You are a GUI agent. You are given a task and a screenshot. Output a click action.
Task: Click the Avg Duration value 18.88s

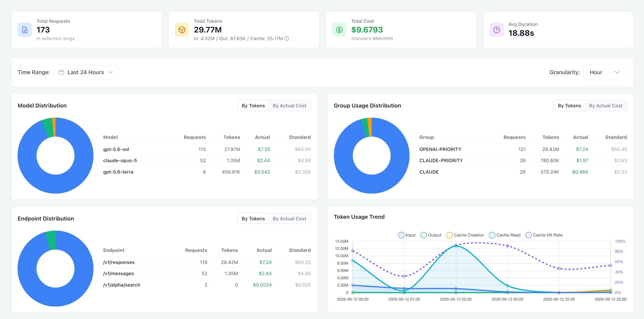click(x=521, y=33)
